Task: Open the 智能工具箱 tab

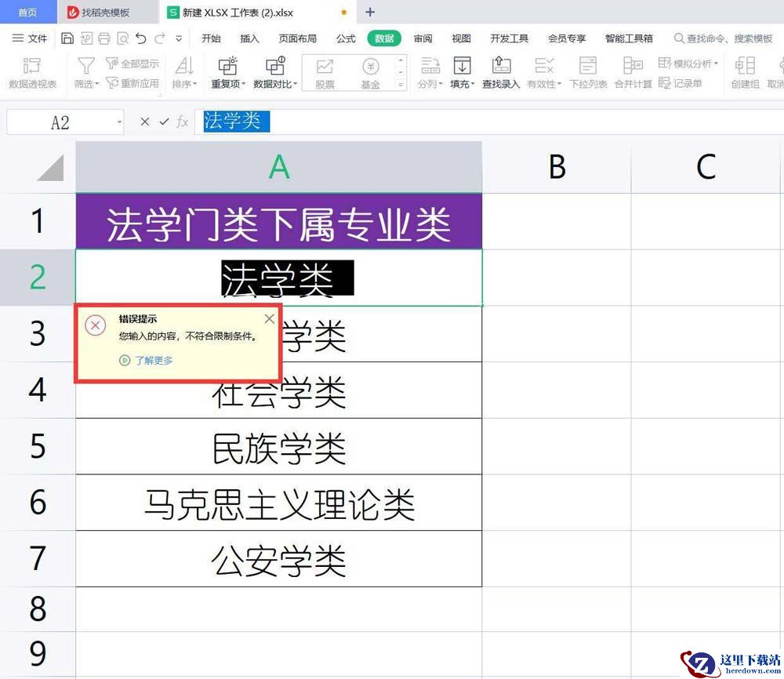Action: [x=629, y=38]
